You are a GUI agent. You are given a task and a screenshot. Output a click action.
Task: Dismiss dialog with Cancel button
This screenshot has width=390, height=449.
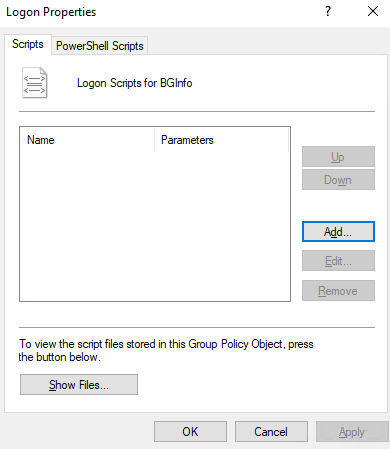[x=271, y=432]
